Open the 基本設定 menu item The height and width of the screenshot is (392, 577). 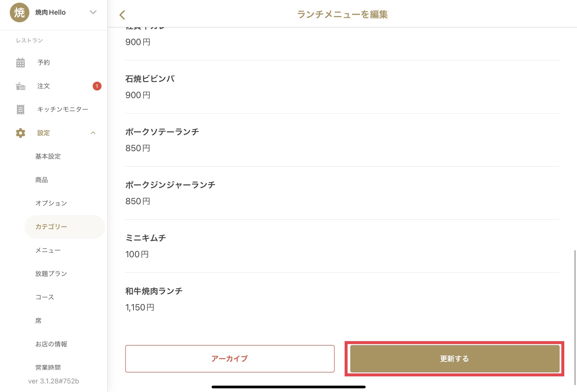[x=48, y=157]
